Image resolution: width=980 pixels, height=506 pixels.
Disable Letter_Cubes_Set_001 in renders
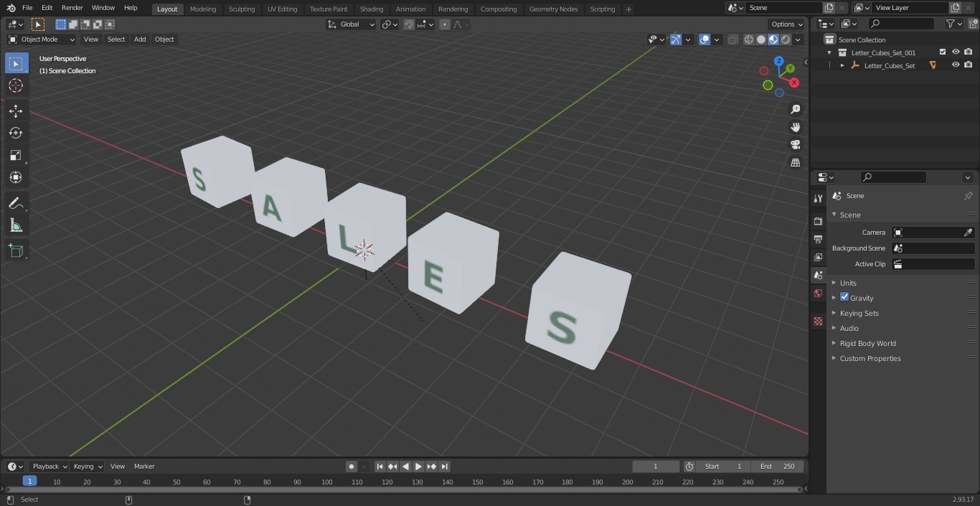coord(969,52)
